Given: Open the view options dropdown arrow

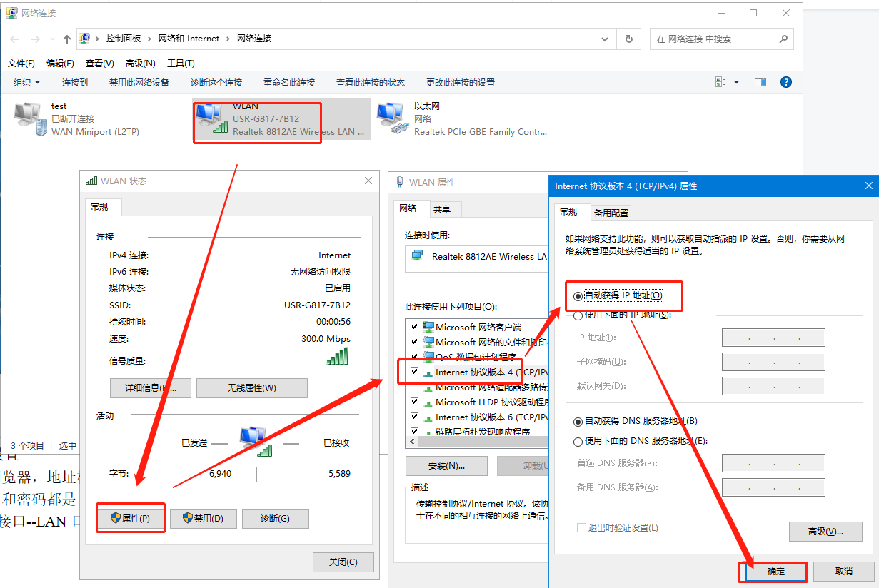Looking at the screenshot, I should tap(736, 82).
